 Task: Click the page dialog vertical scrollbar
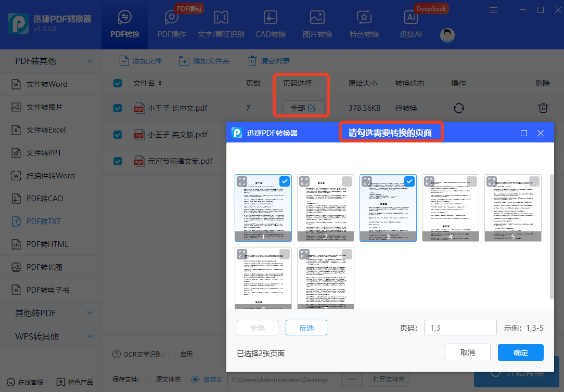coord(552,237)
